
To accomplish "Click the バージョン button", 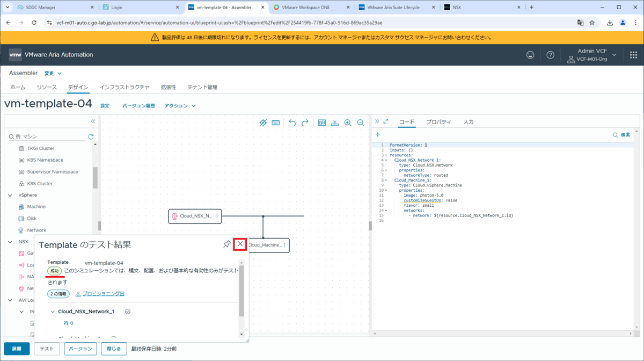I will [x=80, y=349].
